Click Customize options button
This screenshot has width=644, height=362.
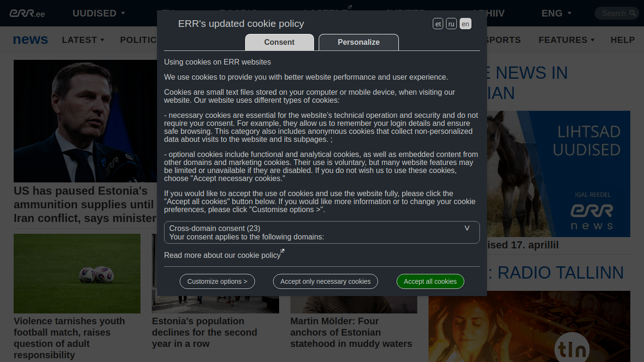pyautogui.click(x=217, y=281)
